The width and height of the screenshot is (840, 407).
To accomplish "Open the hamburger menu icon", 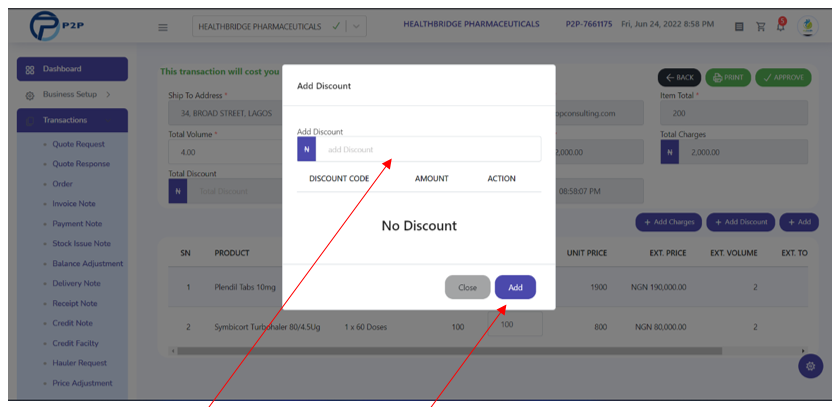I will click(163, 27).
